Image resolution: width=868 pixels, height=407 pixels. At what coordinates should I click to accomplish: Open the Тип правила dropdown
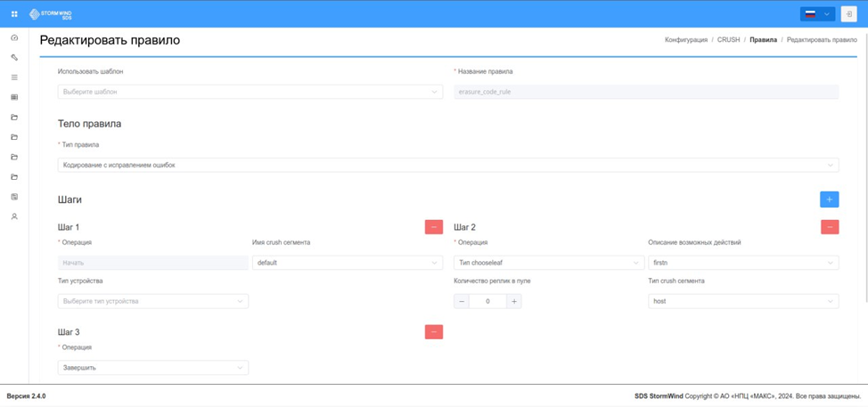pyautogui.click(x=448, y=165)
